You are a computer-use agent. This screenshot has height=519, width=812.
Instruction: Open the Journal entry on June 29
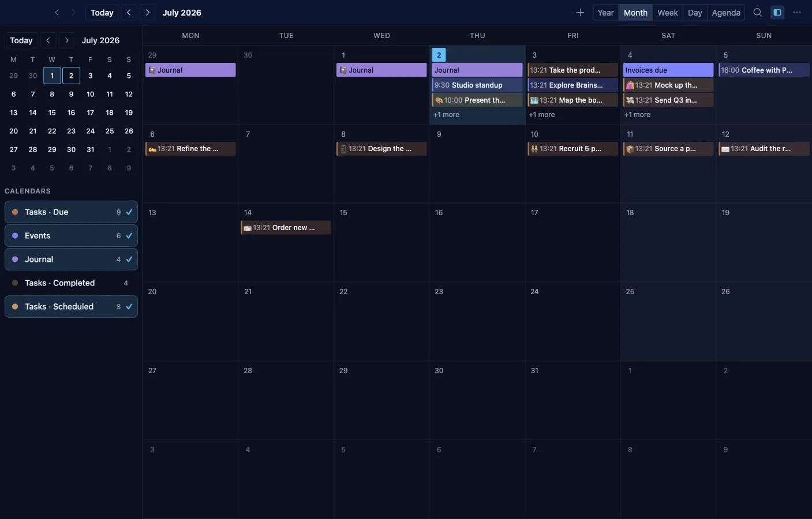point(190,70)
